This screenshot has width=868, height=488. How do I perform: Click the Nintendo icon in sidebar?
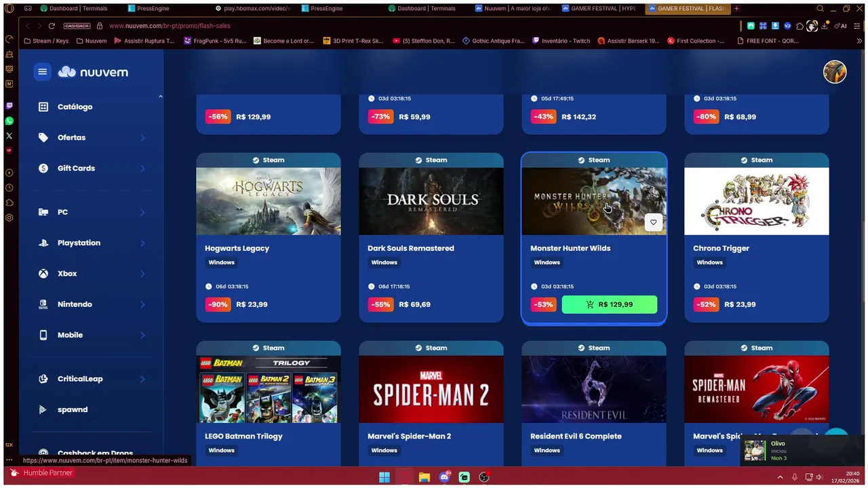(x=43, y=304)
